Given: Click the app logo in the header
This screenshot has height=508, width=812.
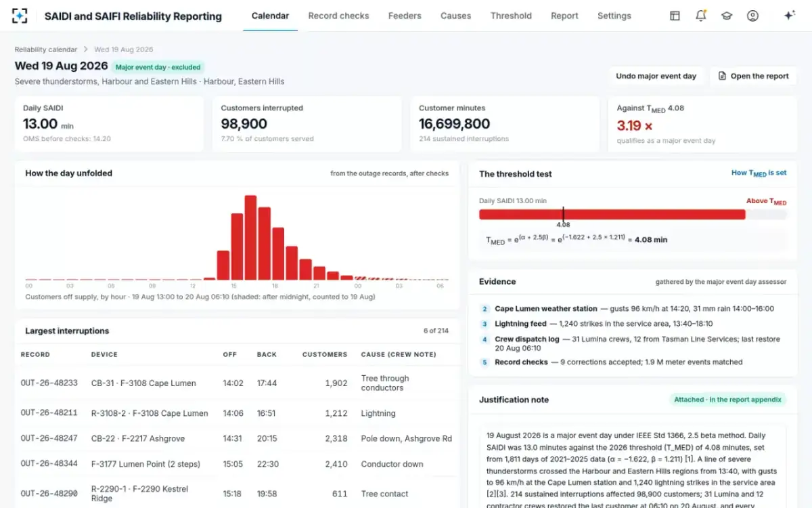Looking at the screenshot, I should [x=20, y=16].
